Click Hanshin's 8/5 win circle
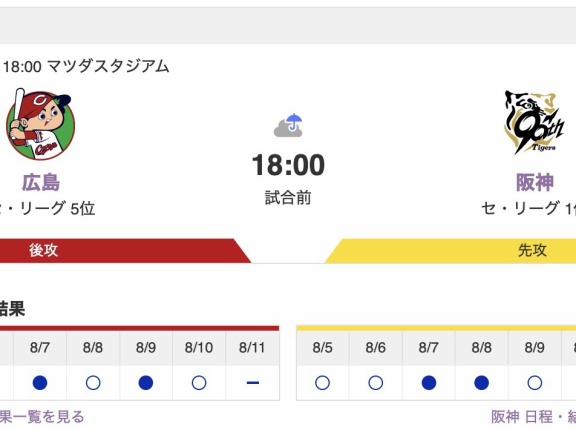The image size is (576, 430). click(x=322, y=383)
